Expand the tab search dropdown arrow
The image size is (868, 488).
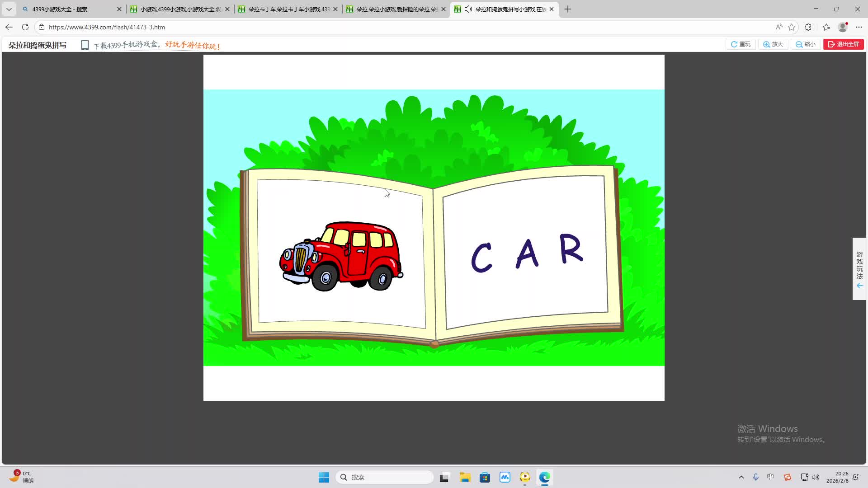pos(9,9)
